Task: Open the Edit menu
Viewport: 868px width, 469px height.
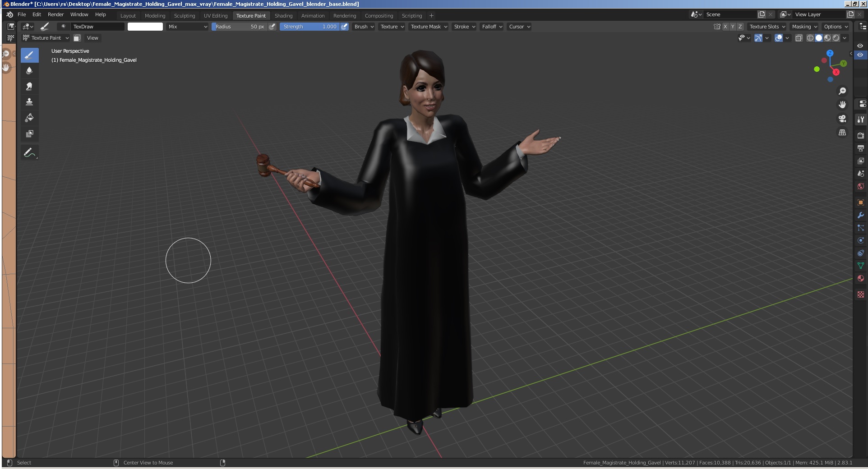Action: 37,14
